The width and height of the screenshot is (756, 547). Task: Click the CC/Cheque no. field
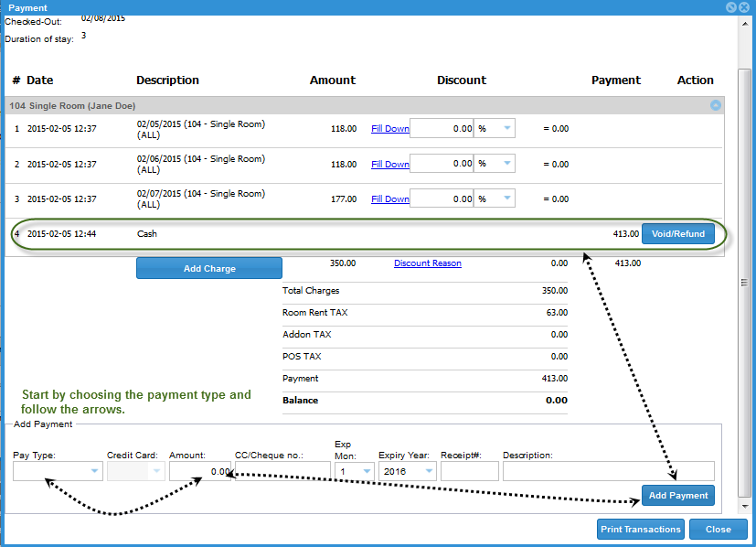pyautogui.click(x=282, y=471)
